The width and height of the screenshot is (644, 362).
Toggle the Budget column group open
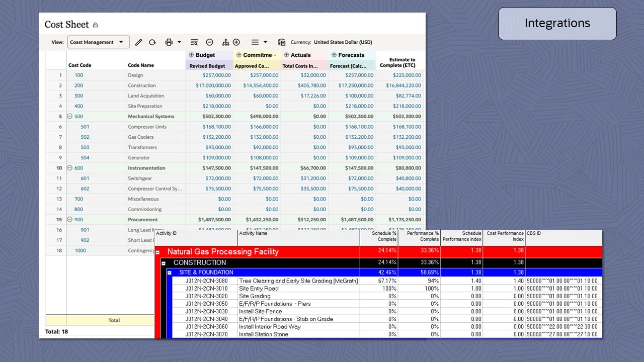pos(191,55)
